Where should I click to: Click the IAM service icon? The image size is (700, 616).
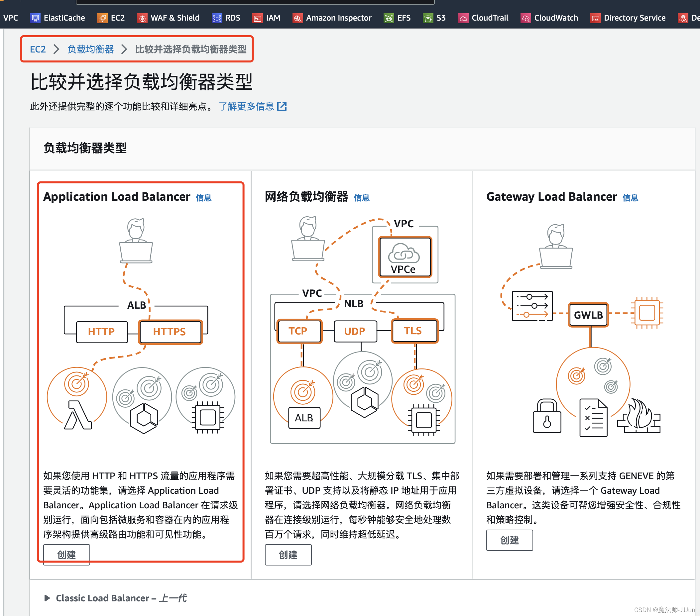(x=258, y=18)
